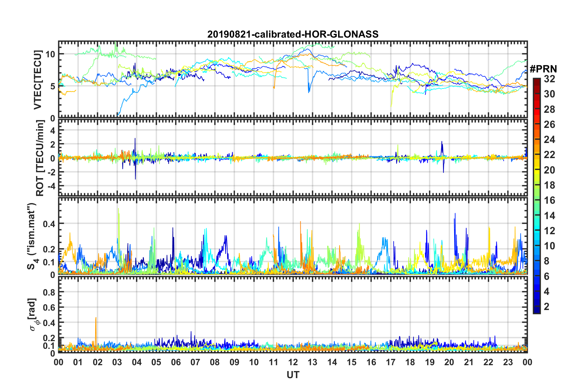586x392 pixels.
Task: Click the S4 ("ism.mat") y-axis label
Action: coord(32,236)
